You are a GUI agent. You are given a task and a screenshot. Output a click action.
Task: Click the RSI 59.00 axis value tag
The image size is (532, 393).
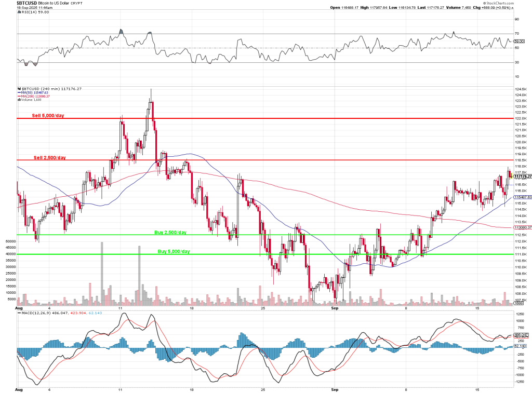pyautogui.click(x=518, y=41)
